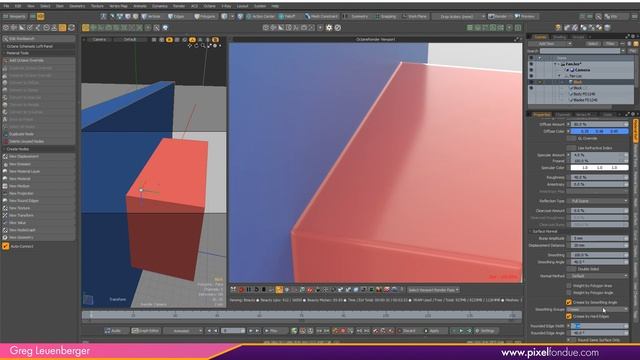The image size is (640, 360).
Task: Uncheck Crease by Smoothing Angle
Action: 569,302
